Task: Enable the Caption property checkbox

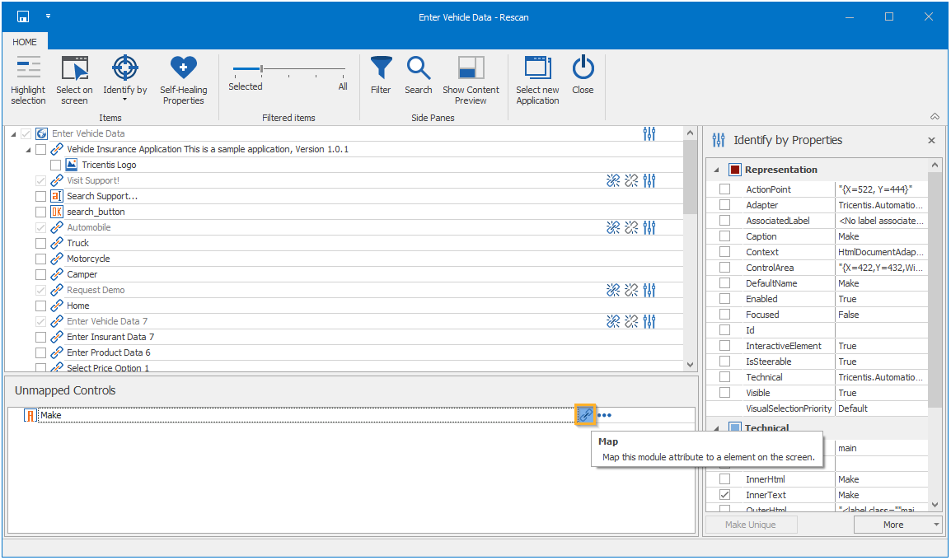Action: point(725,236)
